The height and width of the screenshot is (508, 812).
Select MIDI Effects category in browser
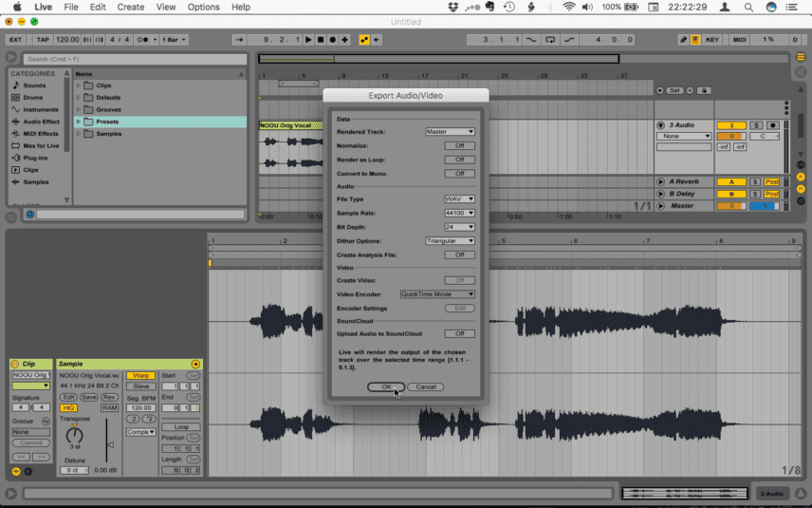point(41,134)
